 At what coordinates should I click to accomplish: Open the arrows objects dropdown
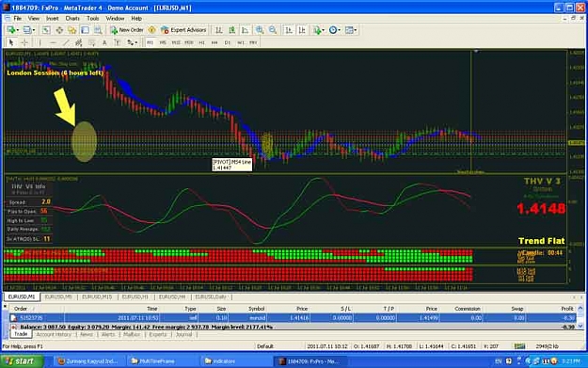click(x=132, y=42)
